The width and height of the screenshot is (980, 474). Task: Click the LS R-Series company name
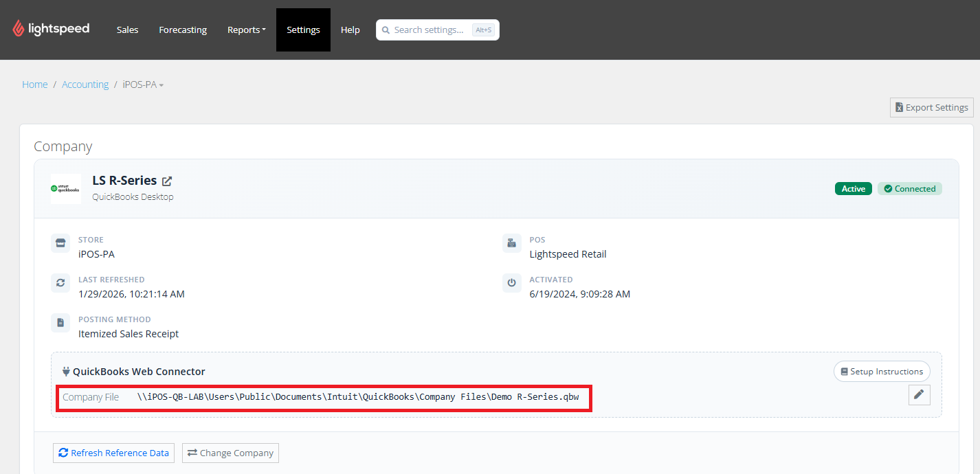click(124, 181)
